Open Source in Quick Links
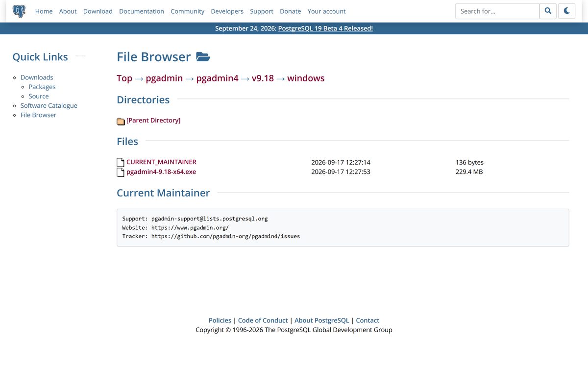 39,96
